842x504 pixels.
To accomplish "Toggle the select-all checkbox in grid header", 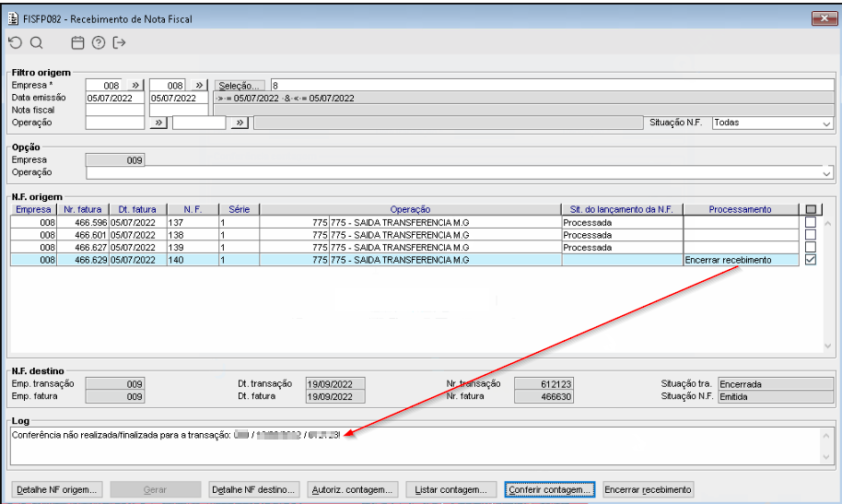I will point(811,209).
